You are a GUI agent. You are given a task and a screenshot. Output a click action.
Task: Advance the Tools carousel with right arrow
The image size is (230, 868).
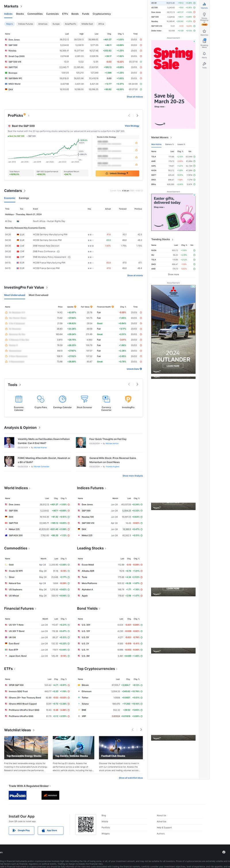(137, 384)
